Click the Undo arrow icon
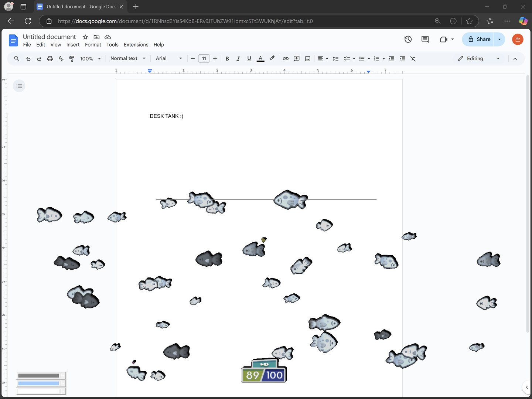532x399 pixels. point(28,59)
